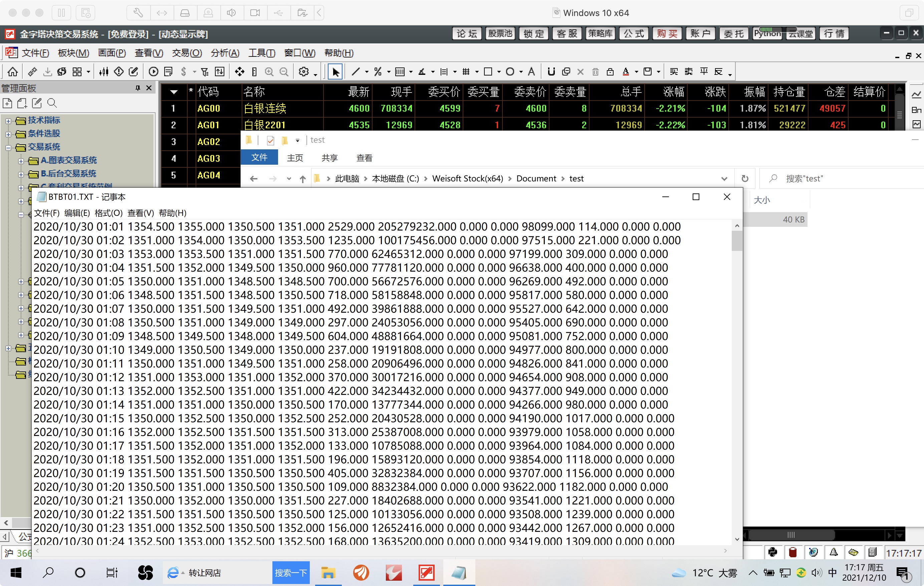Viewport: 924px width, 586px height.
Task: Click Task View icon on taskbar
Action: pos(112,573)
